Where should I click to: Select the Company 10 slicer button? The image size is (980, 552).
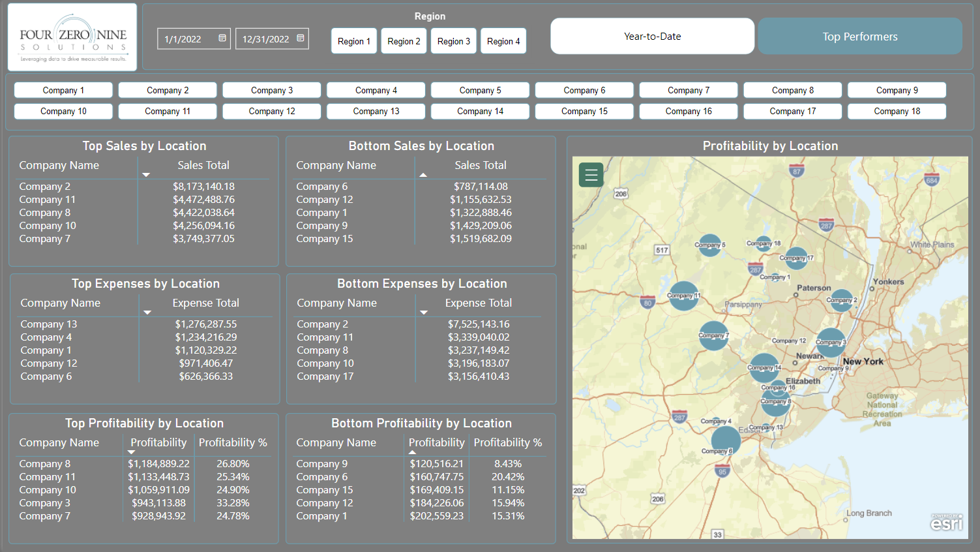tap(63, 111)
